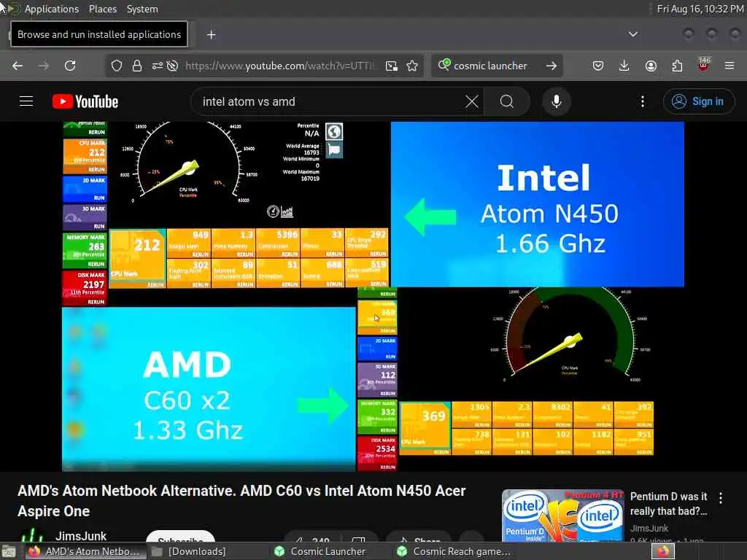
Task: Open the tracking protection shield icon
Action: click(x=117, y=66)
